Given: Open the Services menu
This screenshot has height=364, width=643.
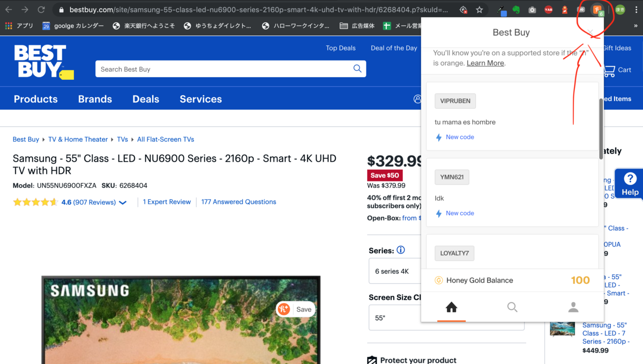Looking at the screenshot, I should pos(201,99).
